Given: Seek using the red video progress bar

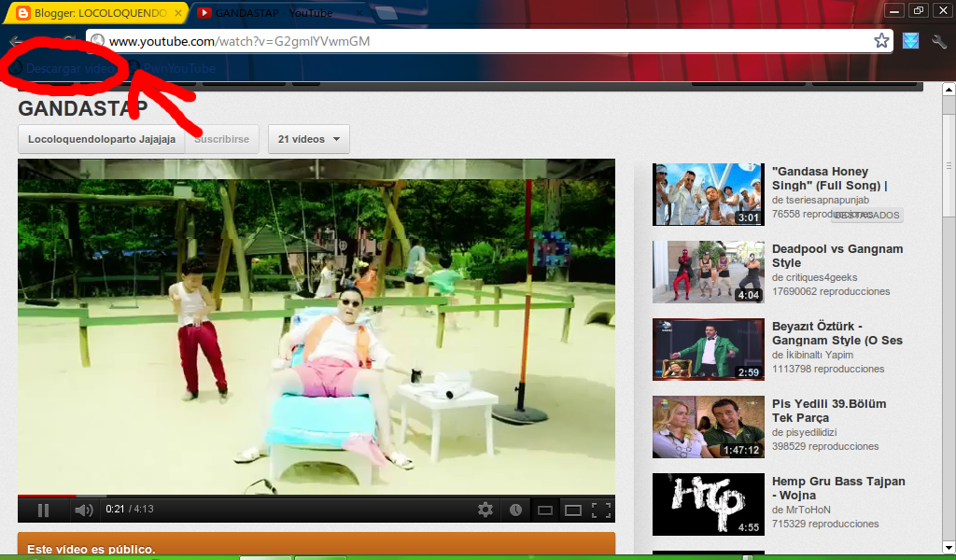Looking at the screenshot, I should 316,496.
